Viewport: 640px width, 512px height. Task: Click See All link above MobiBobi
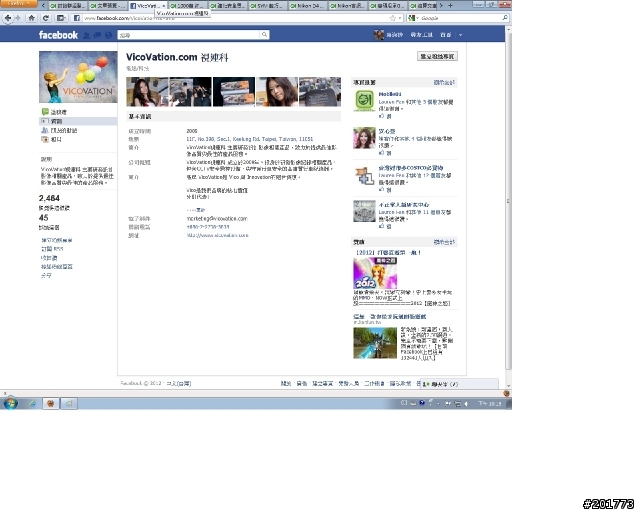(x=444, y=82)
